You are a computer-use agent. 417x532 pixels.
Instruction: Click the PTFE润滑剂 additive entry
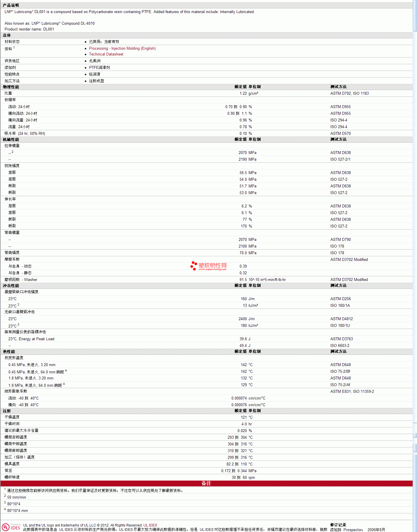click(100, 68)
